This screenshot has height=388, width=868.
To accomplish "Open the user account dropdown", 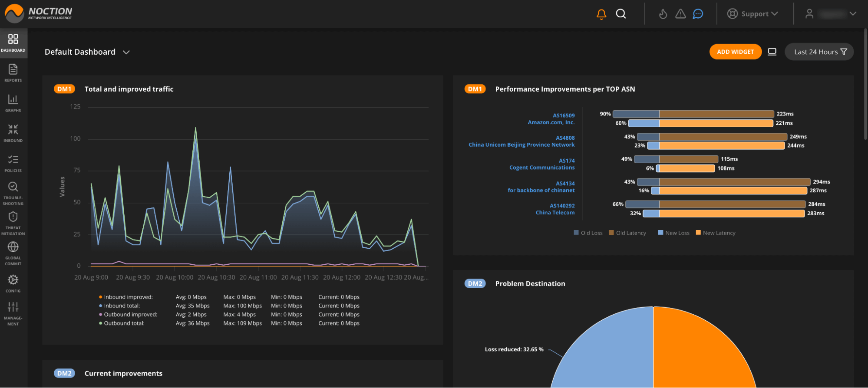I will [831, 14].
